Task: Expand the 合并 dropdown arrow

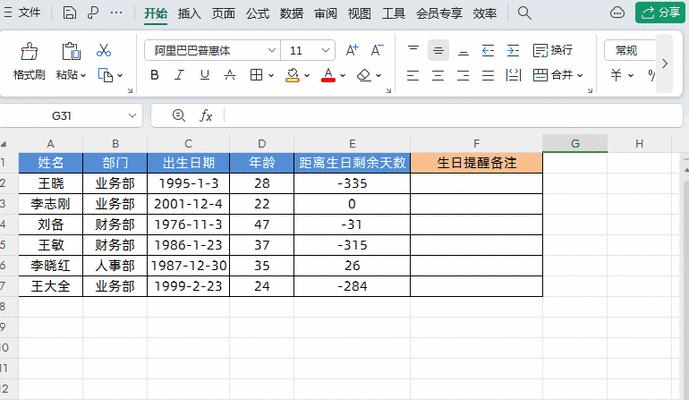Action: pos(580,76)
